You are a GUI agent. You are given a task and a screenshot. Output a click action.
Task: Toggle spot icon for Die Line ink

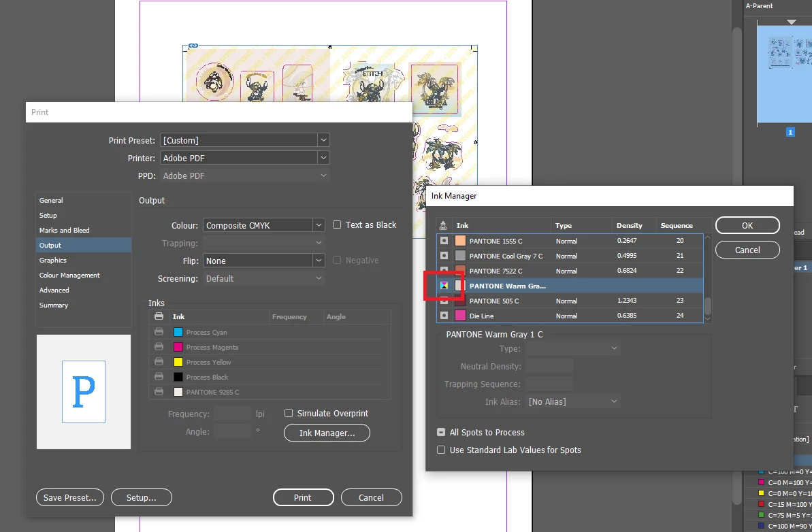coord(444,316)
